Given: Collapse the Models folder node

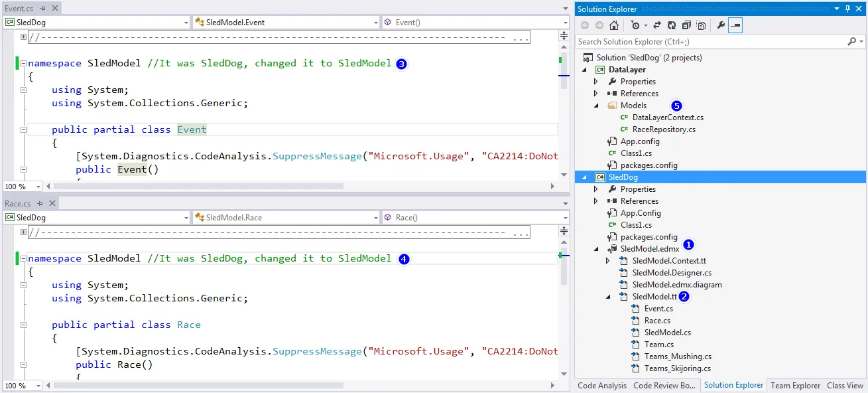Looking at the screenshot, I should [596, 106].
